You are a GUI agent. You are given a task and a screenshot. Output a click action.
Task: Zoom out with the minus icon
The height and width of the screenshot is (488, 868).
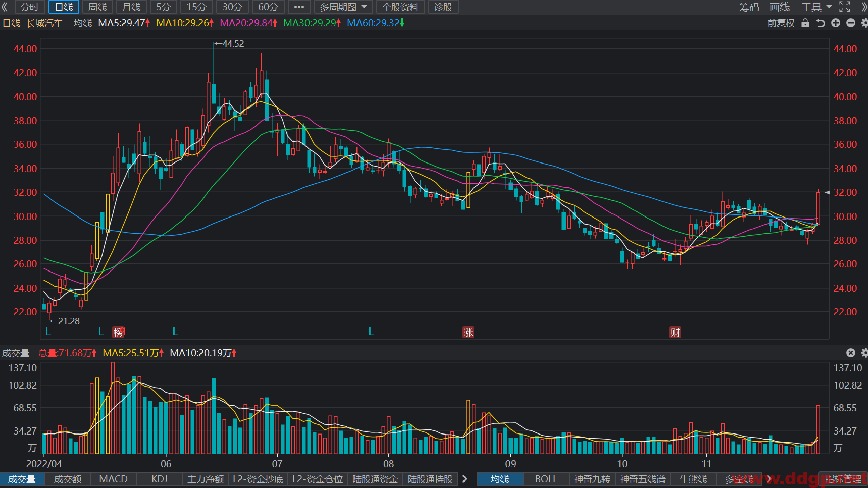[851, 23]
